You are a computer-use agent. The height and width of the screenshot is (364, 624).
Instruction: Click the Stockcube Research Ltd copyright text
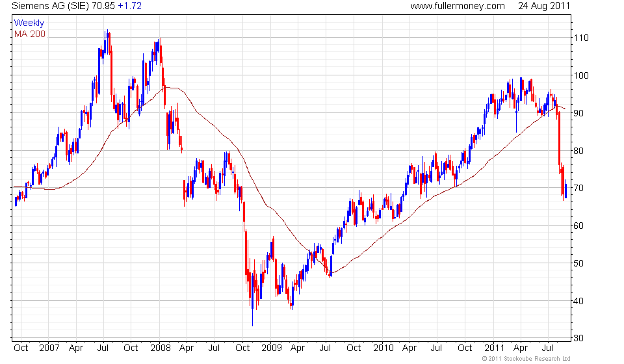point(526,358)
